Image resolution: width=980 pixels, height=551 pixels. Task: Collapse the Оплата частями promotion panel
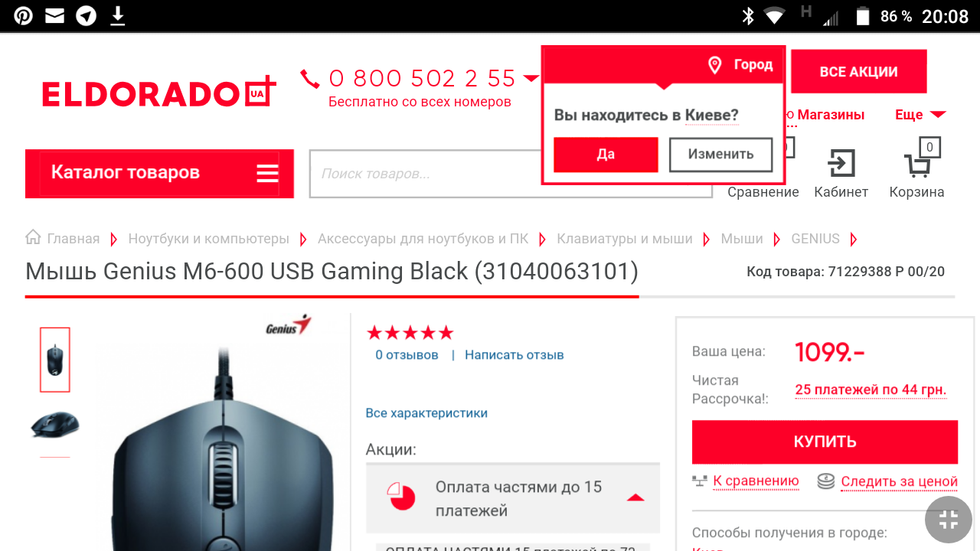tap(635, 497)
